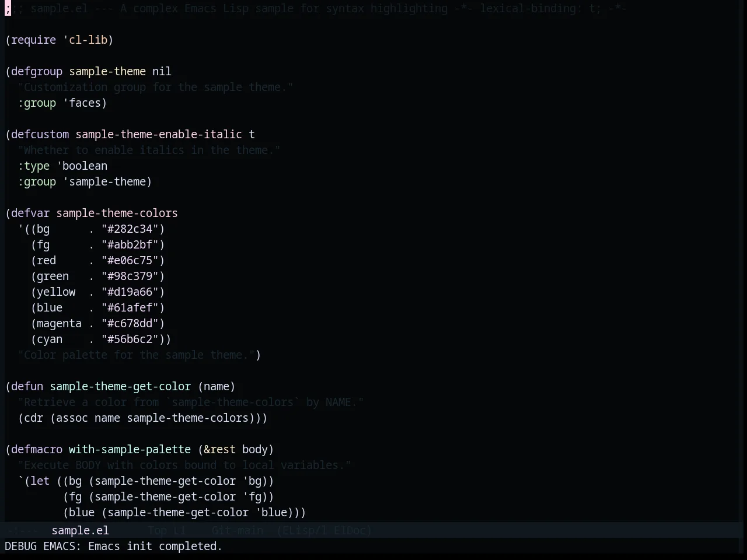Click 'sample-theme-get-color' in the defun line
747x560 pixels.
pyautogui.click(x=120, y=386)
